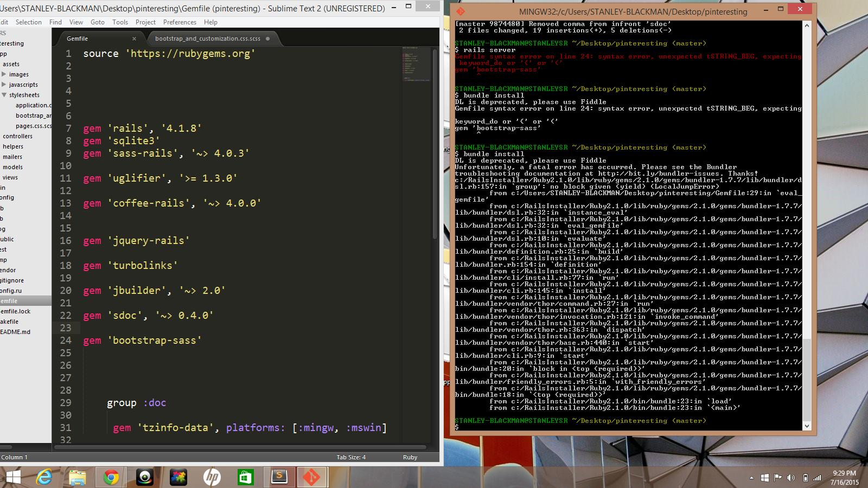Maximize the Git Bash window
This screenshot has width=868, height=488.
[x=780, y=9]
